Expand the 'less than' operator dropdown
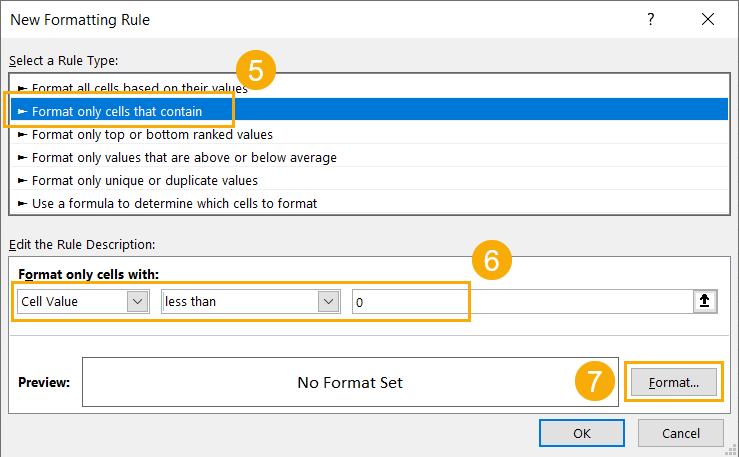 click(x=328, y=302)
